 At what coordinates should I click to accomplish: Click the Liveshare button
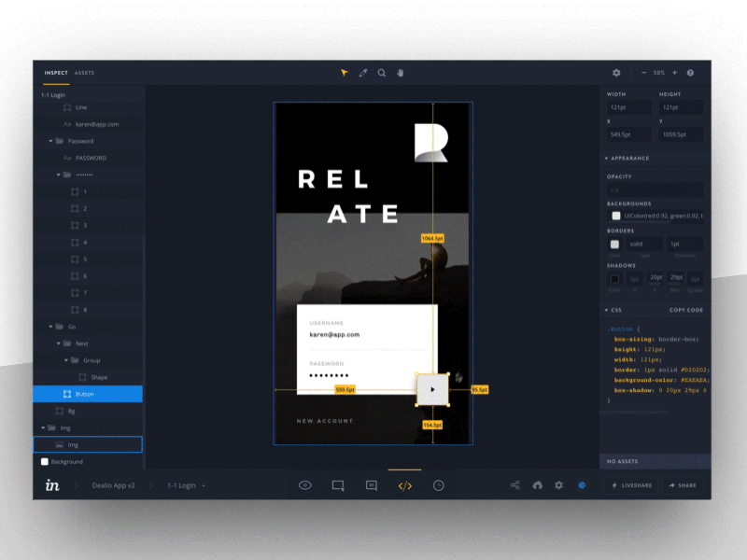point(631,485)
